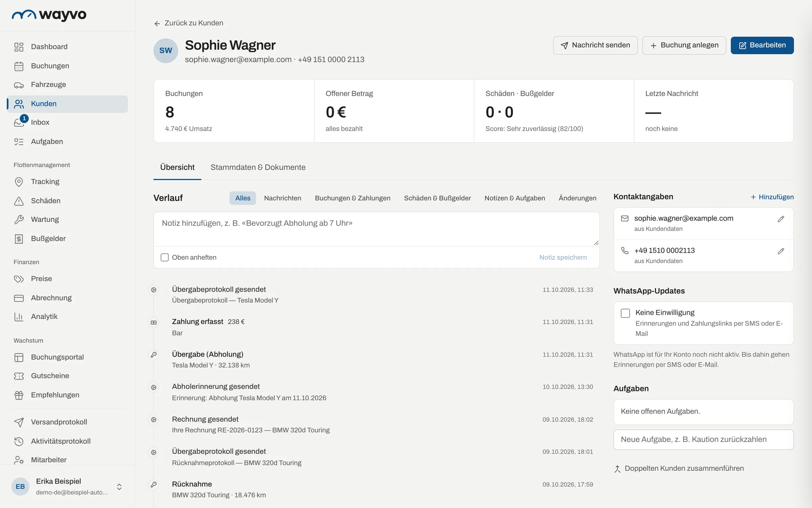Edit email contact via pencil icon

[781, 219]
